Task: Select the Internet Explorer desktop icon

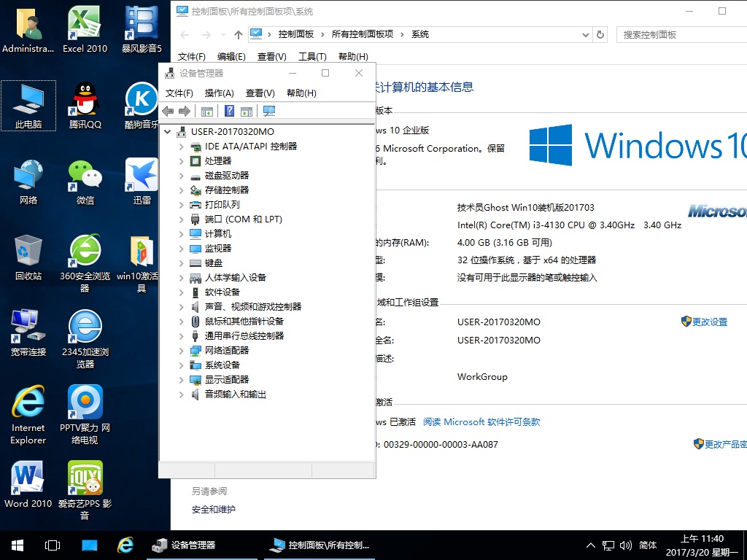Action: coord(28,415)
